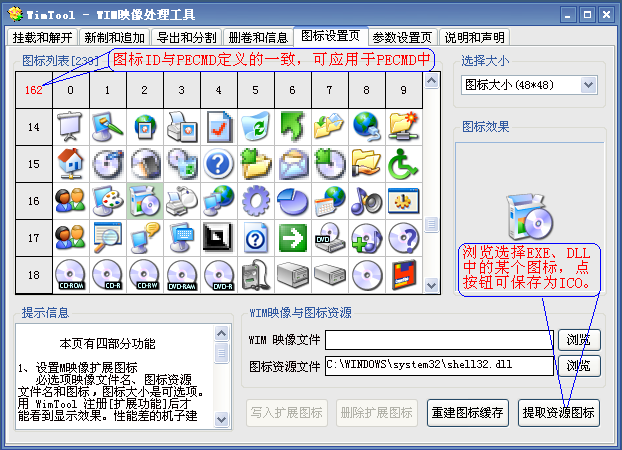Screen dimensions: 622x450
Task: Click the 提取资源图标 button
Action: pos(559,413)
